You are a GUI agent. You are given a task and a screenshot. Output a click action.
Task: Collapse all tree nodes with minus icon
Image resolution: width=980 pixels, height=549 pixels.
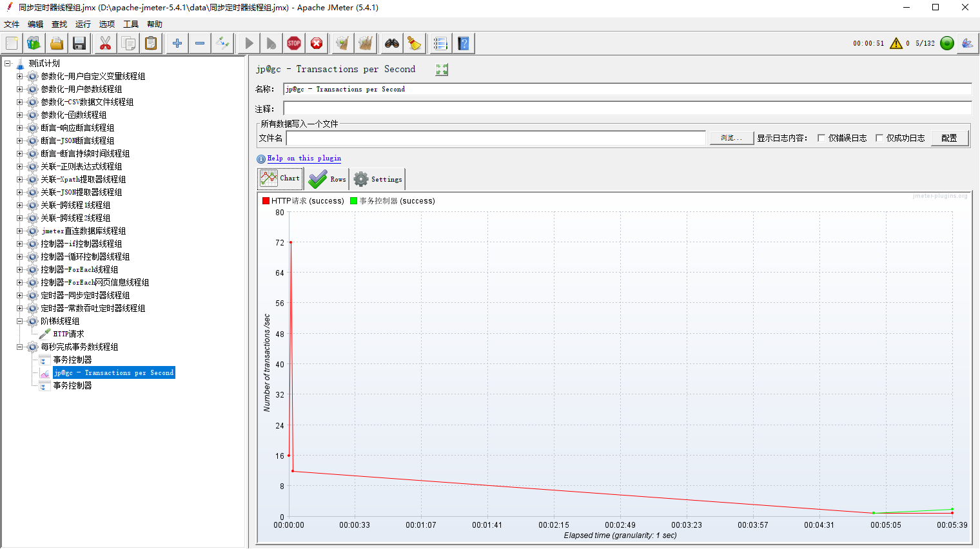coord(200,43)
